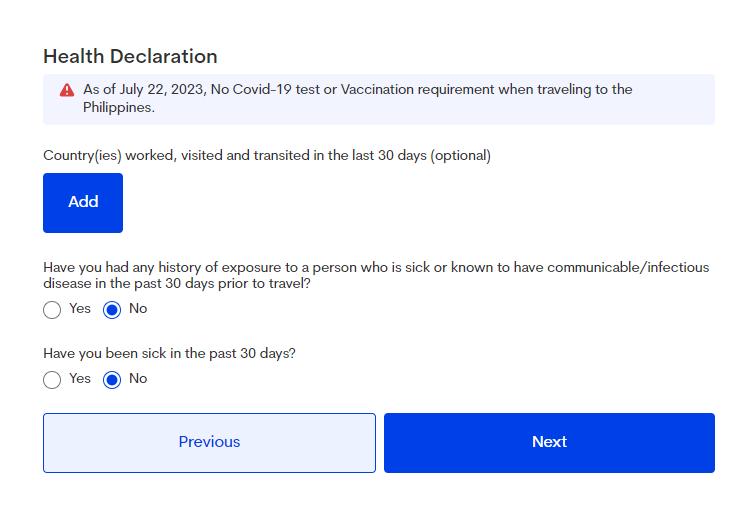Viewport: 751px width, 513px height.
Task: Click the 'No' label text under exposure question
Action: point(138,308)
